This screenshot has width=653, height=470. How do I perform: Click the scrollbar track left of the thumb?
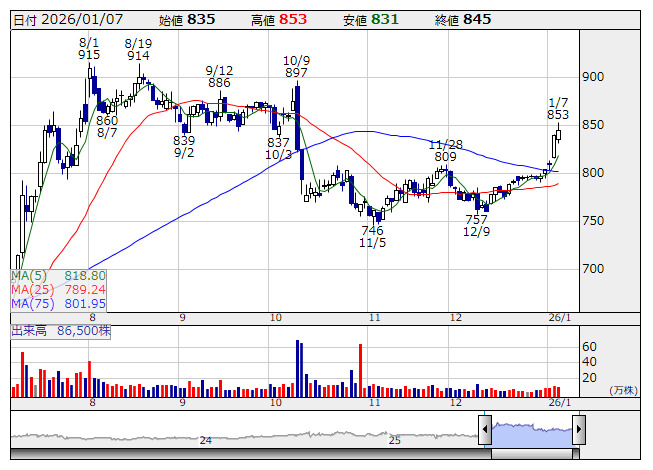point(251,454)
